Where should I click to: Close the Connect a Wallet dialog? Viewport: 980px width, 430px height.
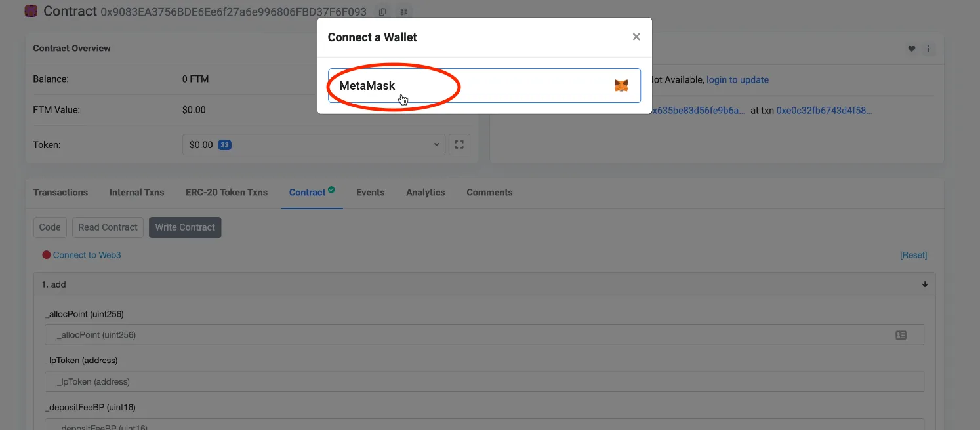pyautogui.click(x=636, y=37)
